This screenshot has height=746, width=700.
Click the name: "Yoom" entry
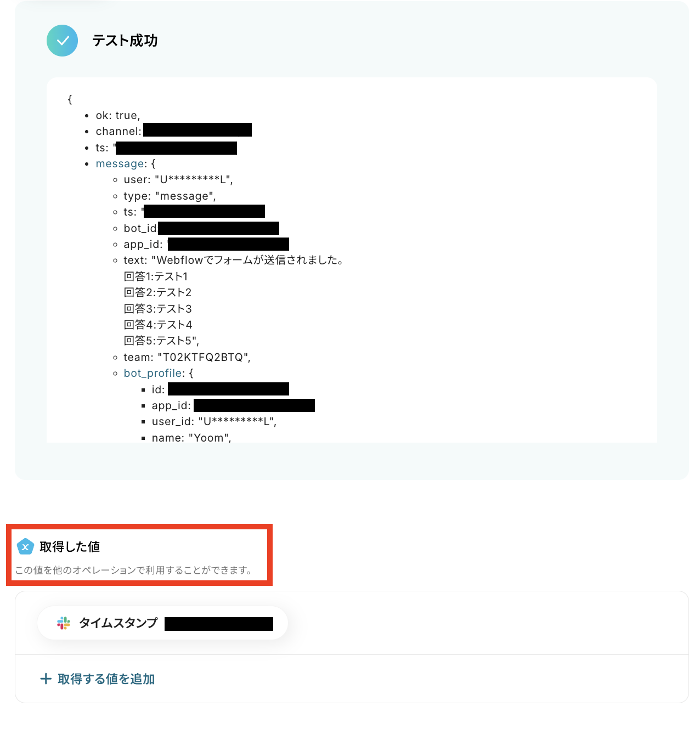coord(191,438)
